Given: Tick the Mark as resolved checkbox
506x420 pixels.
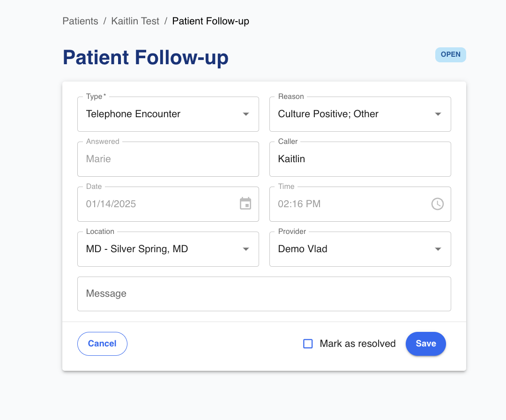Looking at the screenshot, I should coord(308,344).
